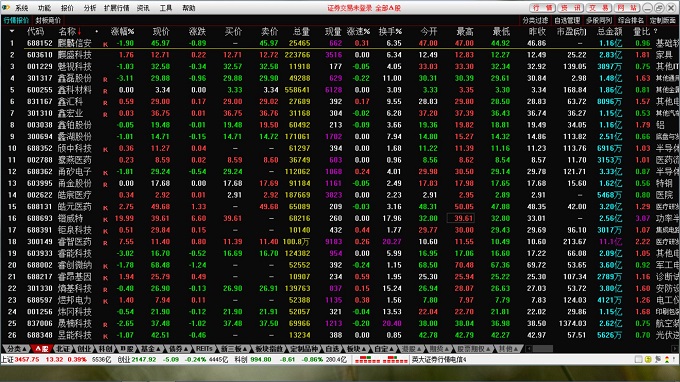680x382 pixels.
Task: Click the question mark icon after 量比
Action: point(655,31)
